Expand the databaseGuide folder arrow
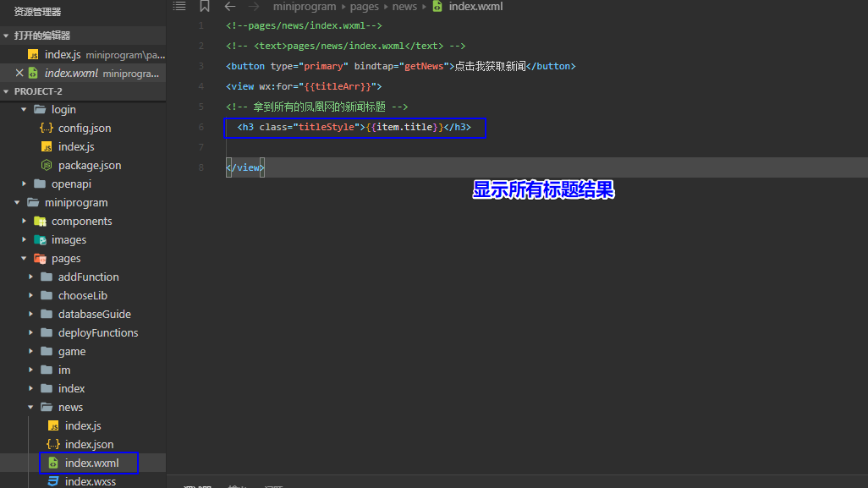This screenshot has height=488, width=868. coord(30,314)
